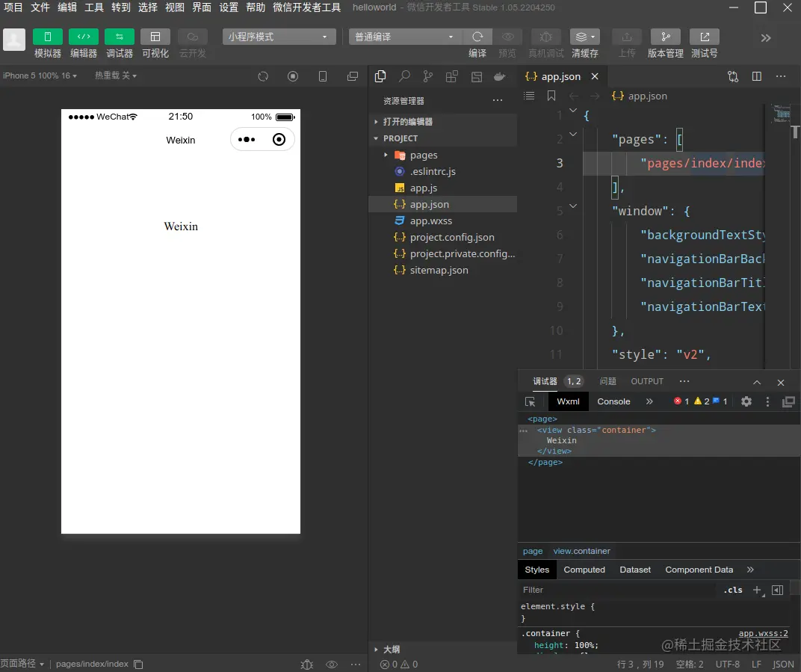Screen dimensions: 801x672
Task: Click the detach simulator window icon
Action: [353, 77]
